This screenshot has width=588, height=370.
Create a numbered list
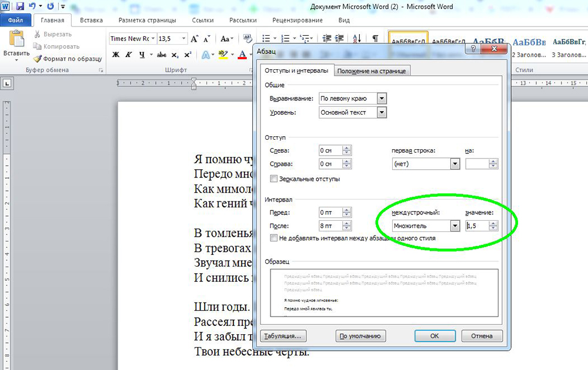point(285,38)
